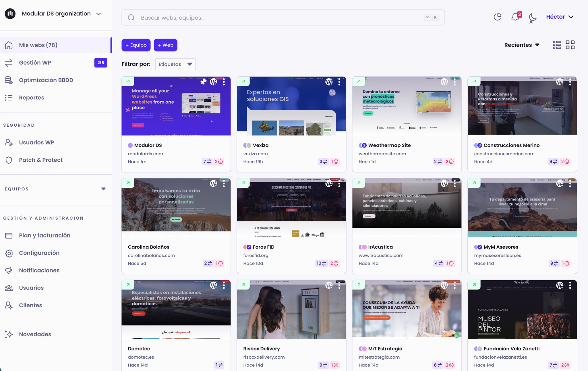588x371 pixels.
Task: Open WordPress admin icon on Vexiza card
Action: 329,82
